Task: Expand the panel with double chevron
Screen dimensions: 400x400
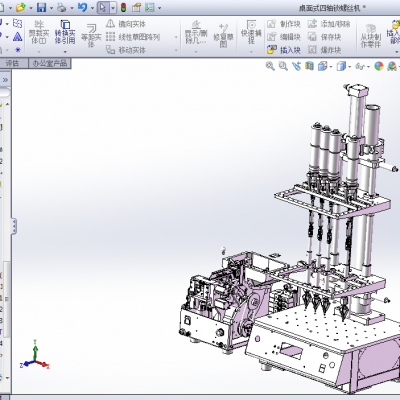Action: 5,80
